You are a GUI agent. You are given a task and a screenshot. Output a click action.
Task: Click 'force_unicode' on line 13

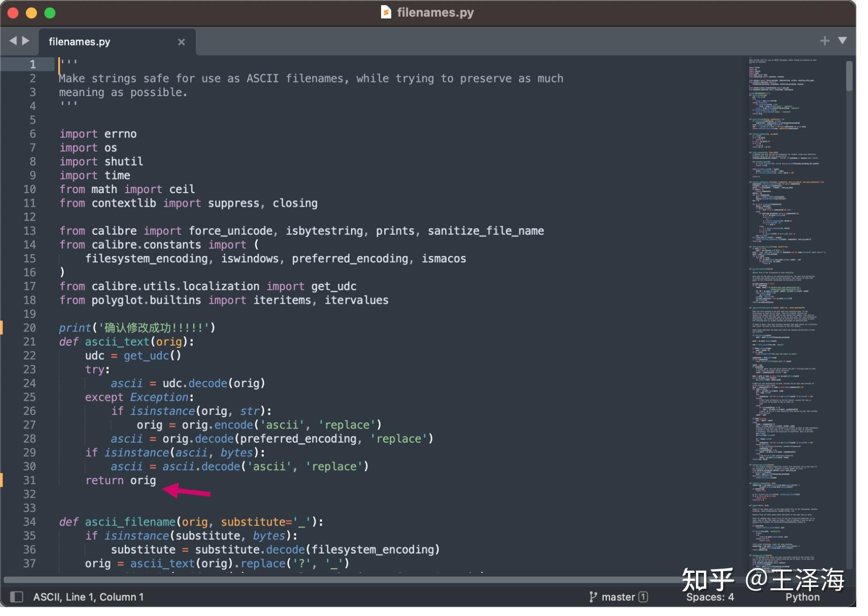coord(231,231)
